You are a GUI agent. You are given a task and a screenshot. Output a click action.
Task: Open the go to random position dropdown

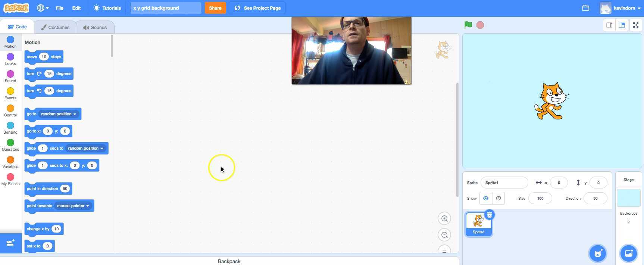(59, 114)
